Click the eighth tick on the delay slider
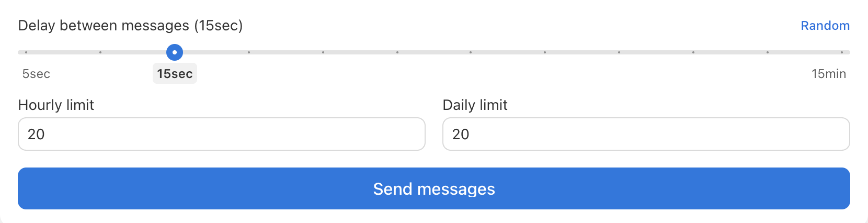This screenshot has height=223, width=868. 545,52
